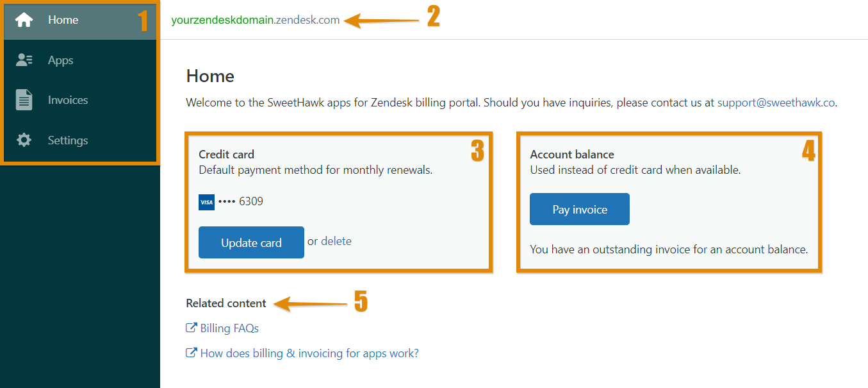Screen dimensions: 868x388
Task: Open the Home menu item
Action: [x=80, y=20]
